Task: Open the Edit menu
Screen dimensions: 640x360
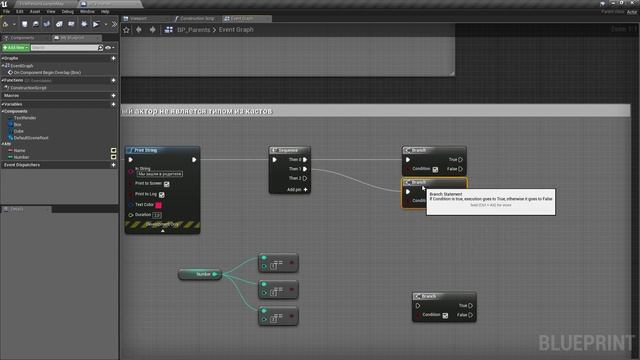Action: click(20, 11)
